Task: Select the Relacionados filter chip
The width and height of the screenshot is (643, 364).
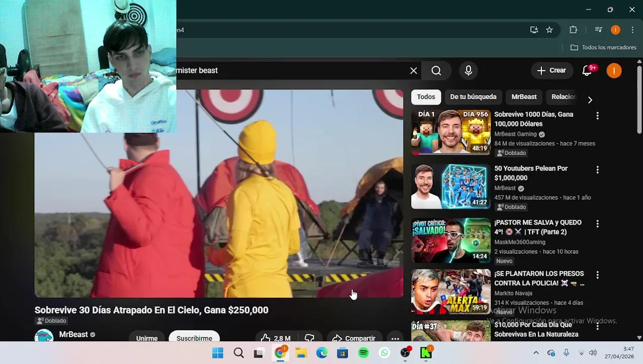Action: click(562, 97)
